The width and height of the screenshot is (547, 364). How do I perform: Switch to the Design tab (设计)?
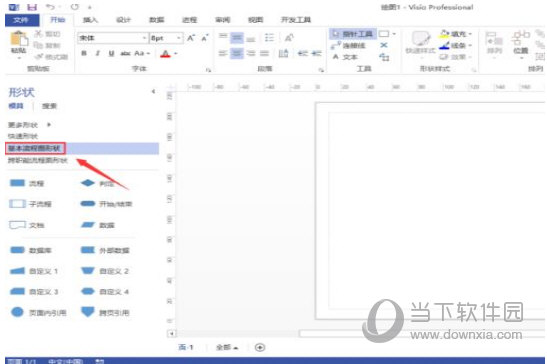[x=123, y=20]
